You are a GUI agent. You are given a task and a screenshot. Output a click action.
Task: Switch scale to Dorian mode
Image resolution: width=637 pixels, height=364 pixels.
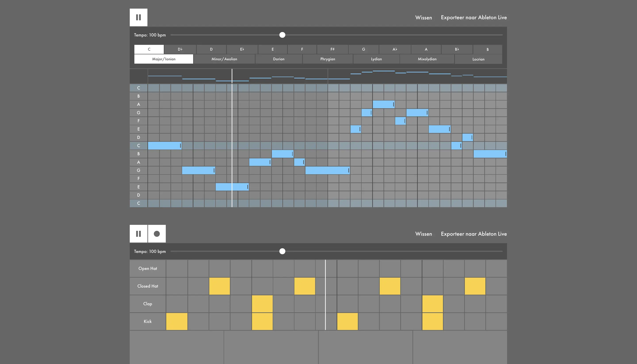click(x=279, y=59)
